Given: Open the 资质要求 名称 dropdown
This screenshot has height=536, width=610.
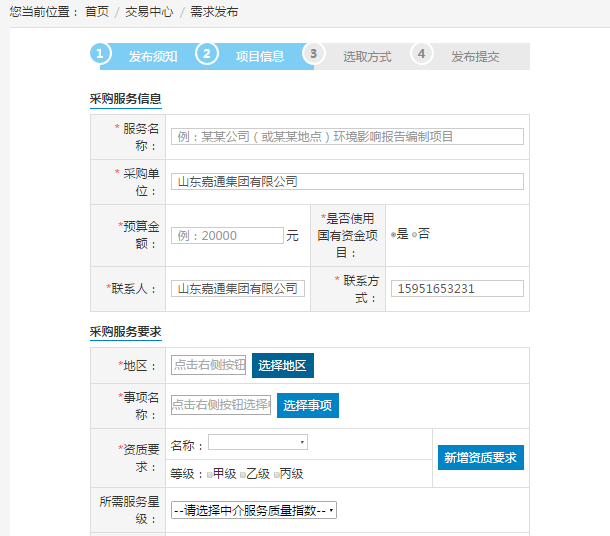Looking at the screenshot, I should (x=257, y=442).
